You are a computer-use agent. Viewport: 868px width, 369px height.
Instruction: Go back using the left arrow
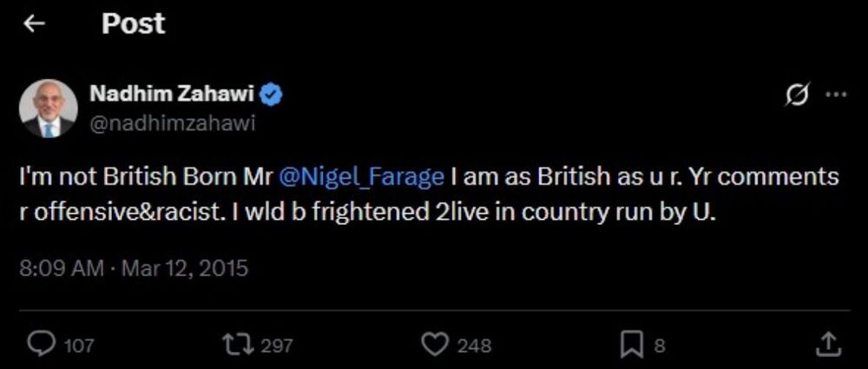tap(34, 24)
